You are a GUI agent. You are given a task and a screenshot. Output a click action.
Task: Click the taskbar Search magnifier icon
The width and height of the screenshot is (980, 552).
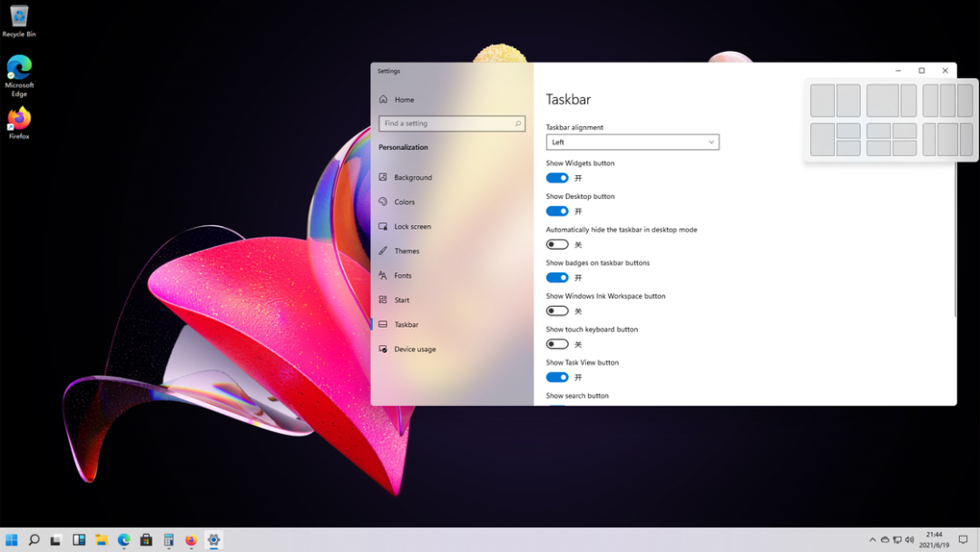pyautogui.click(x=34, y=540)
